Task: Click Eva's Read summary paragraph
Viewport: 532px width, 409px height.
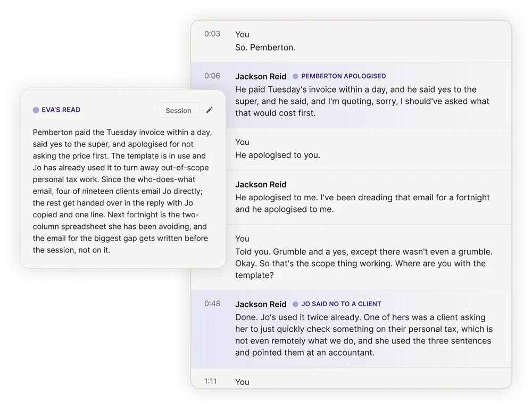Action: (x=122, y=191)
